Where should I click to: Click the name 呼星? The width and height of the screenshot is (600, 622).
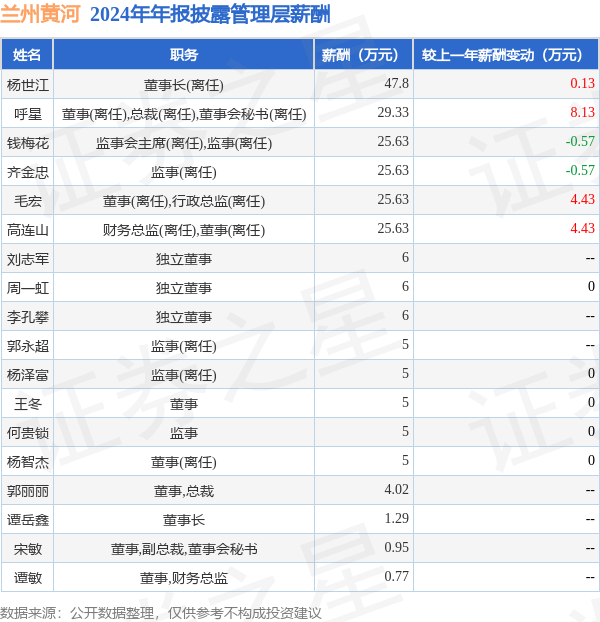[x=28, y=114]
